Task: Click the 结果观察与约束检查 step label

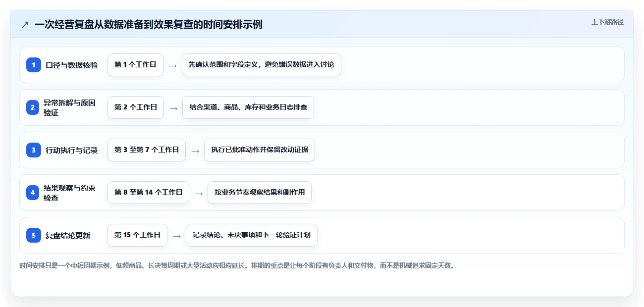Action: pyautogui.click(x=69, y=193)
